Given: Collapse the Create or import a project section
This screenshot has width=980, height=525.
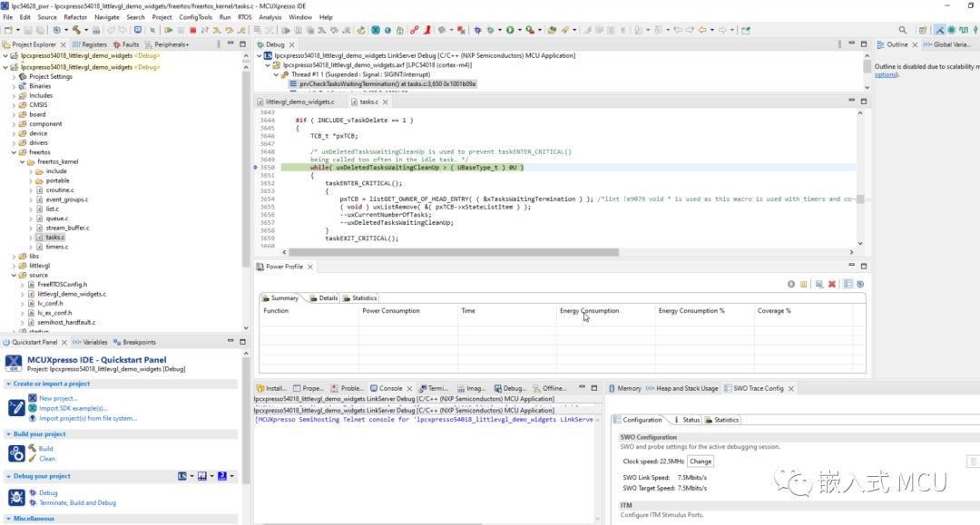Looking at the screenshot, I should 8,384.
